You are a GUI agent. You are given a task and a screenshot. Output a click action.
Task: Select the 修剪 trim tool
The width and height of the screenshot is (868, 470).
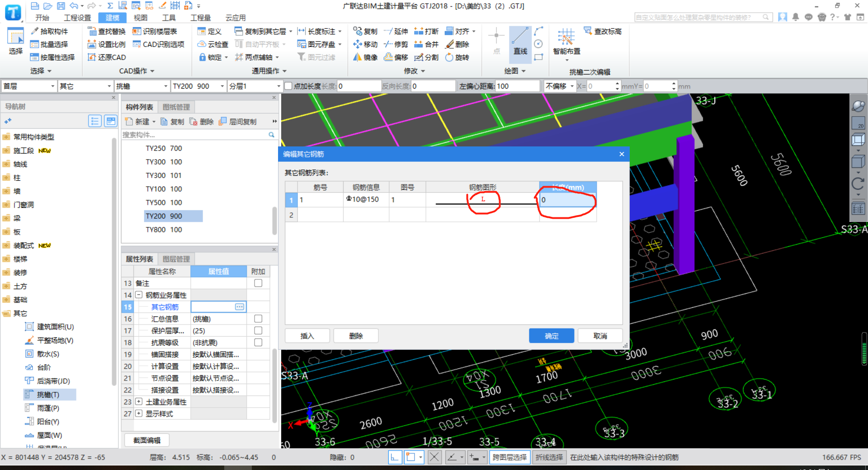[396, 44]
